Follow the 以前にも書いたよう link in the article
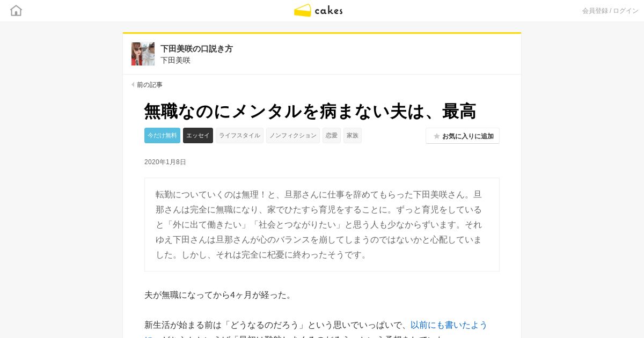The image size is (644, 338). (449, 325)
